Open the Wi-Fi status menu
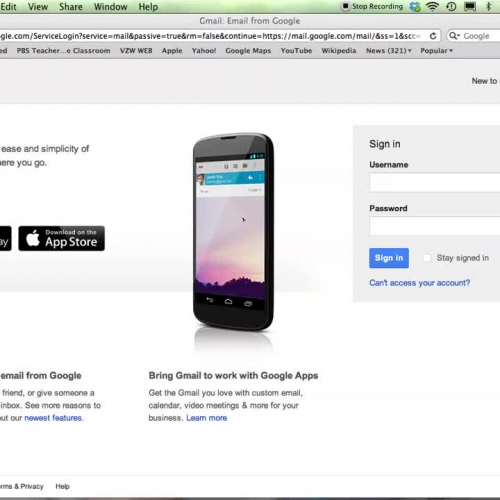The image size is (500, 500). pyautogui.click(x=433, y=6)
